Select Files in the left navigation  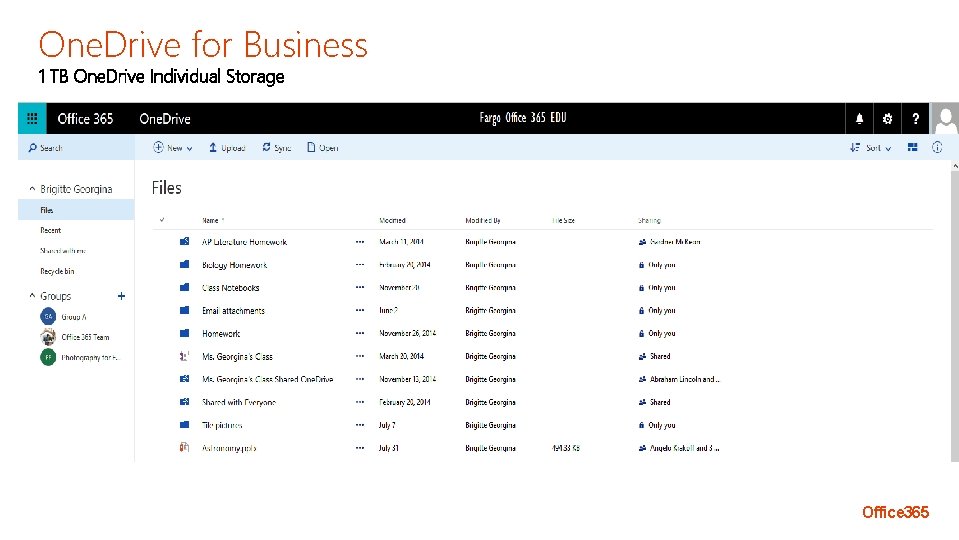tap(76, 210)
